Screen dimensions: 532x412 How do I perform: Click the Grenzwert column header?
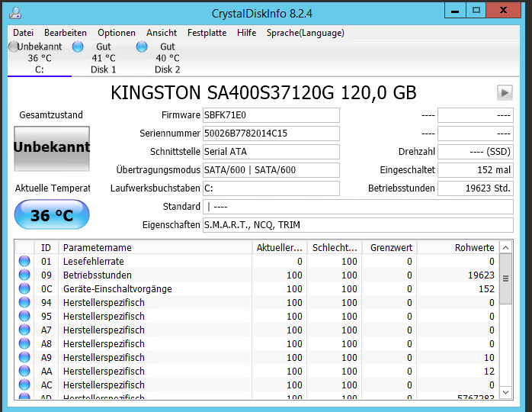coord(389,248)
